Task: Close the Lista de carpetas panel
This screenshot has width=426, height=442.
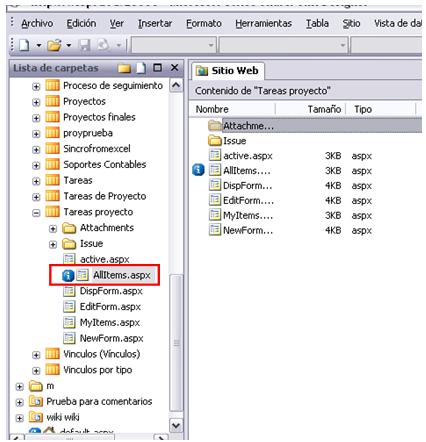Action: pos(174,68)
